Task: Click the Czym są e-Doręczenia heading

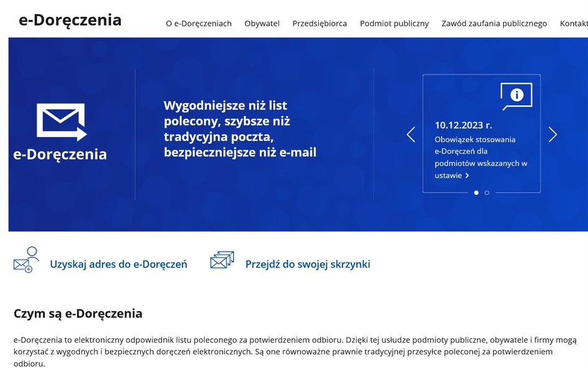Action: point(78,313)
